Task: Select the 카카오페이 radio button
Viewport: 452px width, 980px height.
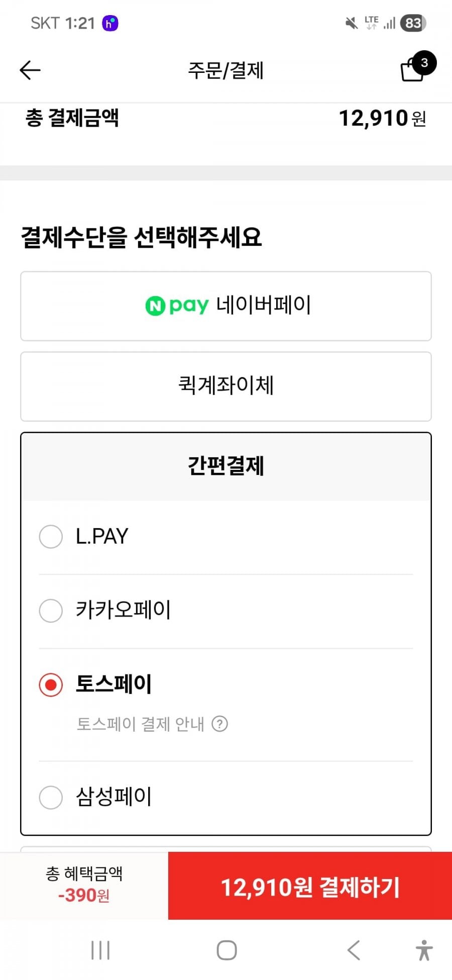Action: point(51,611)
